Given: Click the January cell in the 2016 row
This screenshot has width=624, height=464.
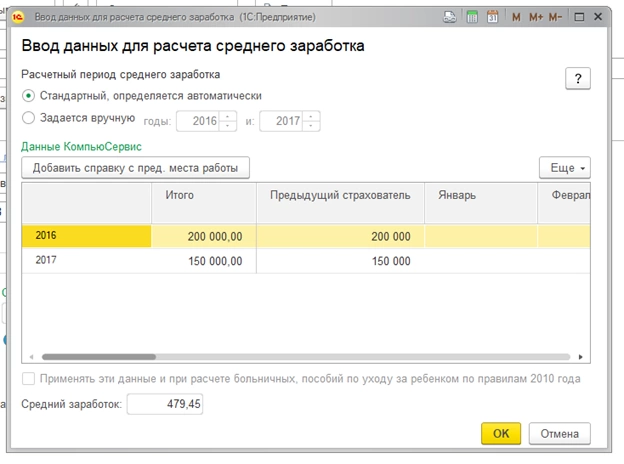Looking at the screenshot, I should point(481,236).
